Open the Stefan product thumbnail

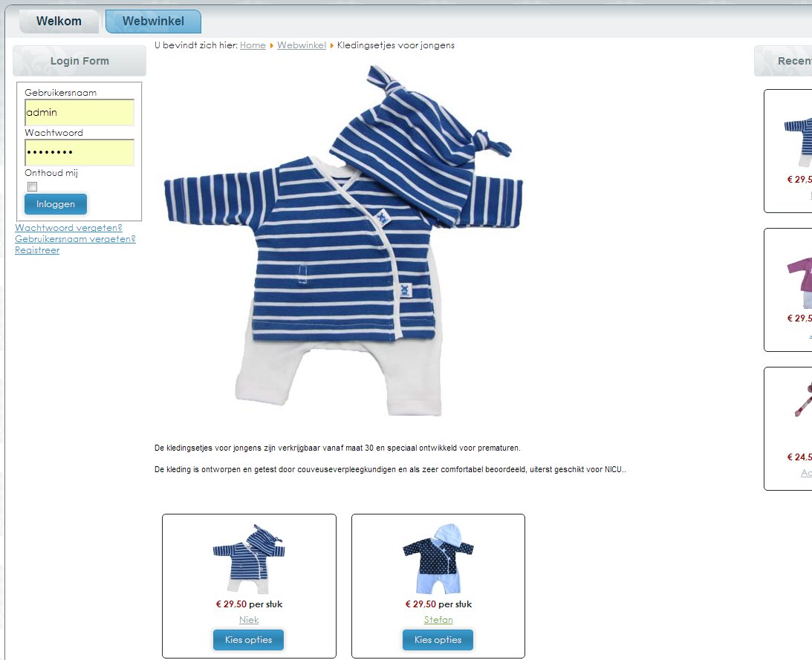[438, 559]
